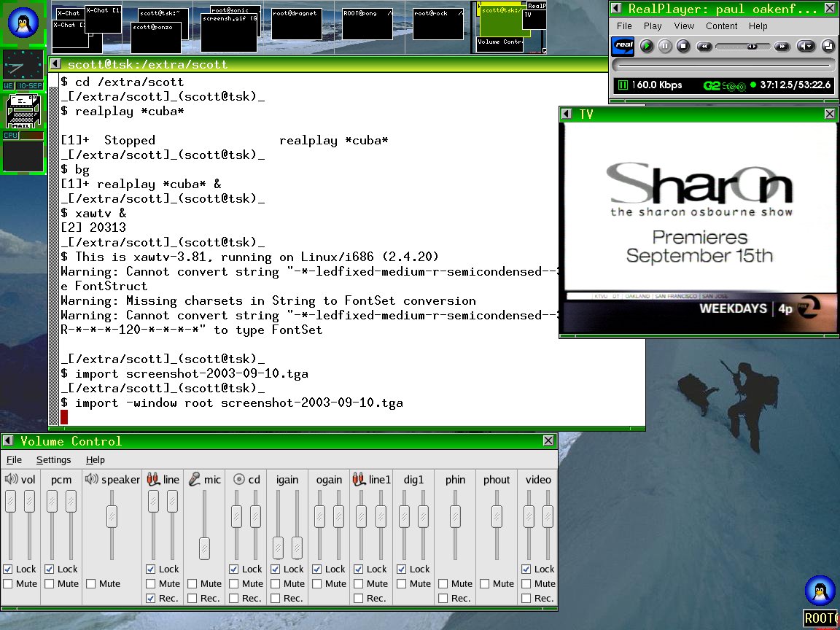Viewport: 840px width, 630px height.
Task: Click the mic channel microphone icon
Action: (x=195, y=479)
